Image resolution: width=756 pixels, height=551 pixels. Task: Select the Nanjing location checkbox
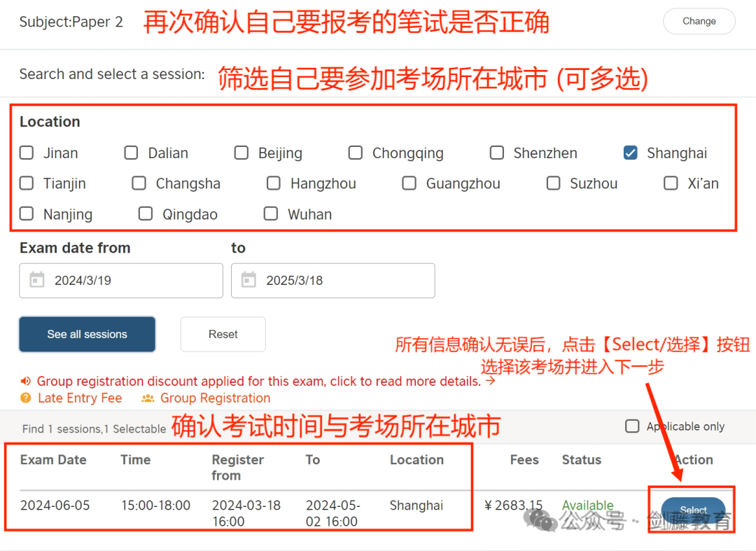tap(27, 214)
